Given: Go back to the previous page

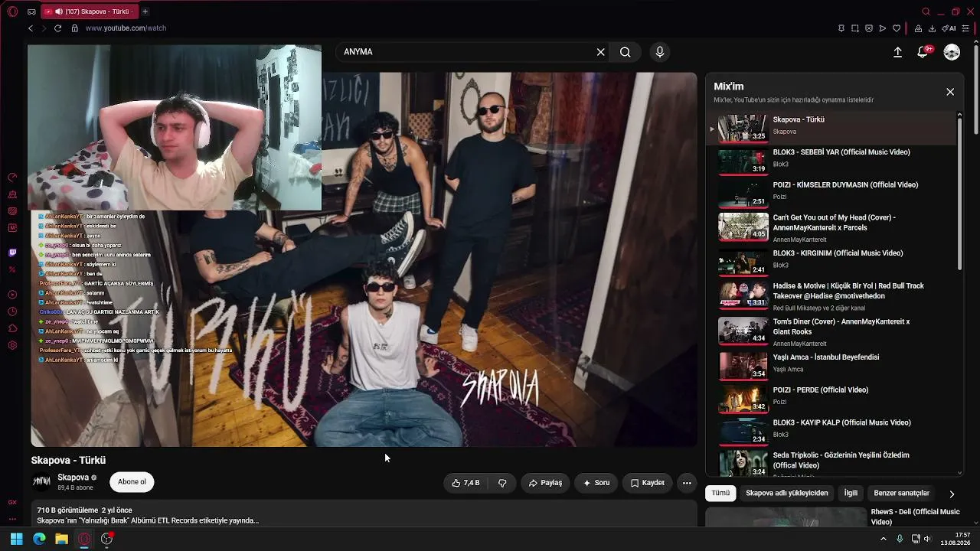Looking at the screenshot, I should tap(31, 28).
